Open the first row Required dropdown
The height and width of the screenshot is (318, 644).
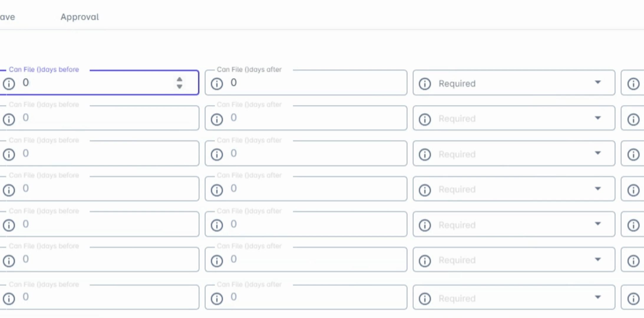[514, 83]
